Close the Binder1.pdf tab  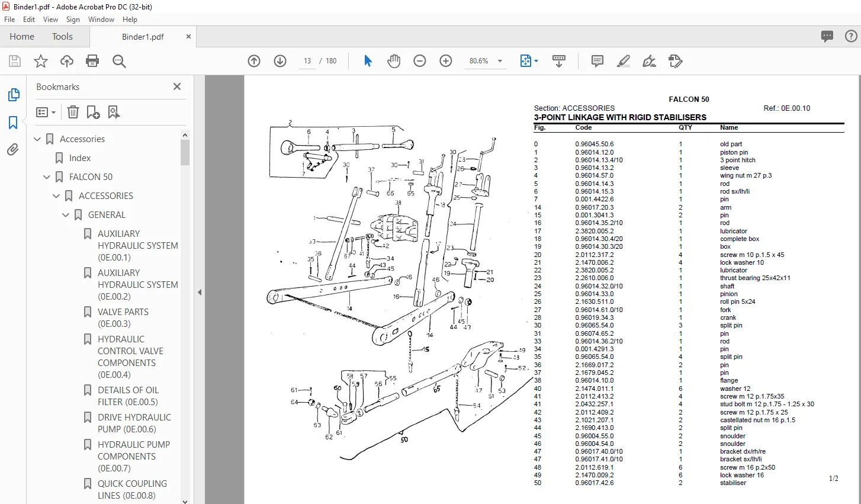point(188,37)
